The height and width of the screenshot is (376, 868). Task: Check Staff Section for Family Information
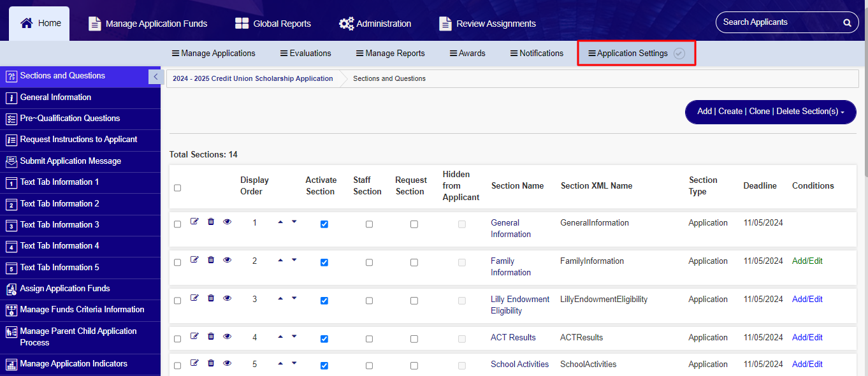tap(369, 263)
